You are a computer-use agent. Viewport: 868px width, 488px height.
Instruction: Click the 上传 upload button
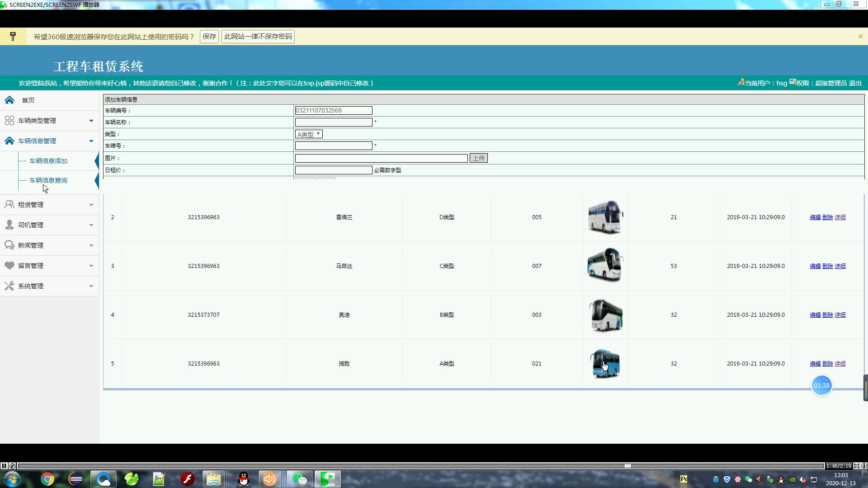pos(479,158)
